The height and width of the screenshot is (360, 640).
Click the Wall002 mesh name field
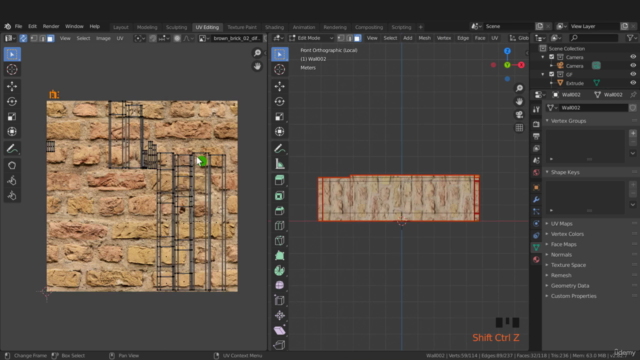coord(593,108)
